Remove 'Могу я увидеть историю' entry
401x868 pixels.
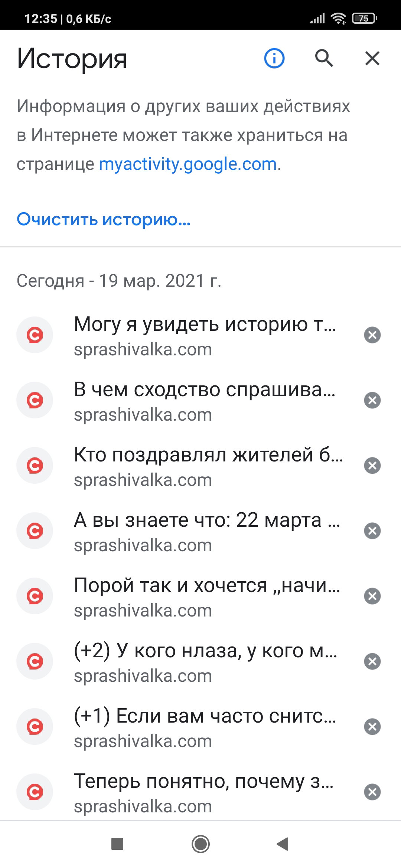[372, 335]
